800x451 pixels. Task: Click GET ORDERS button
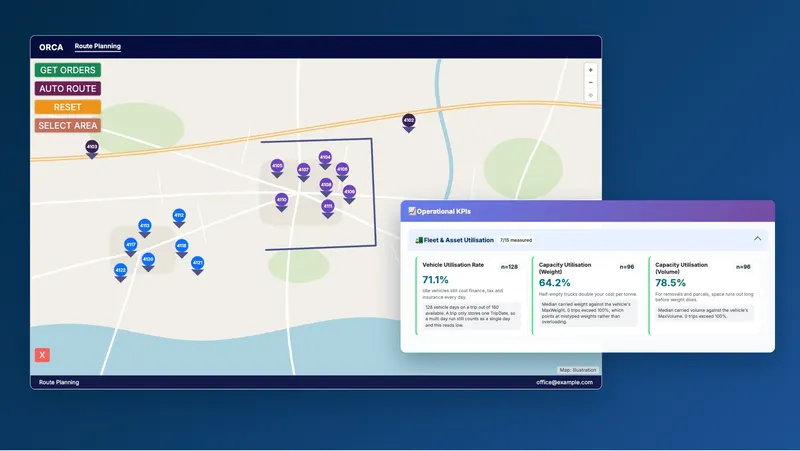point(68,70)
